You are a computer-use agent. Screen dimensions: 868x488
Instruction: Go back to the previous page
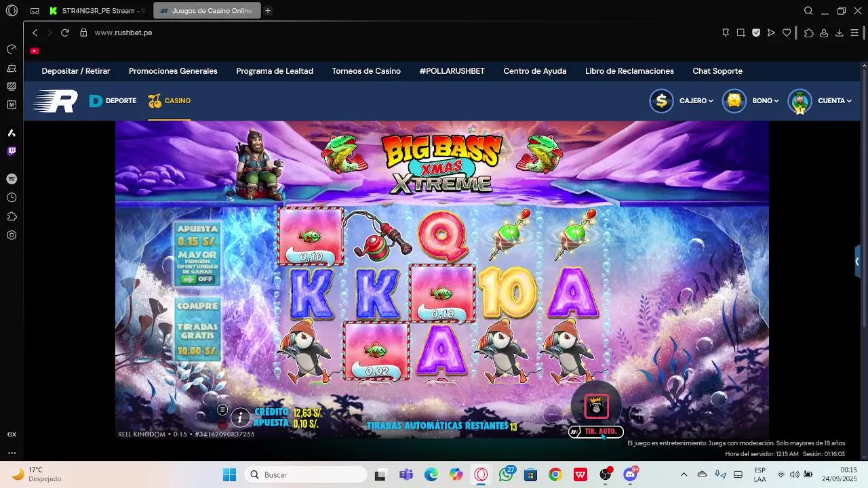click(35, 33)
